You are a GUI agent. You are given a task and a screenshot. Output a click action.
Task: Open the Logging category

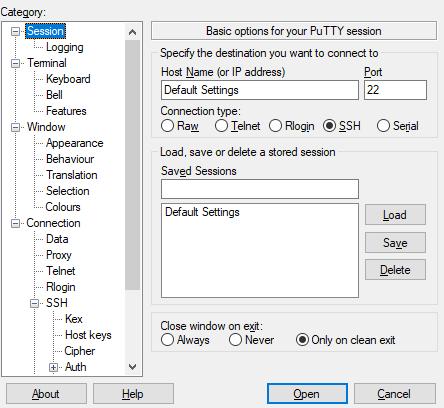[65, 47]
